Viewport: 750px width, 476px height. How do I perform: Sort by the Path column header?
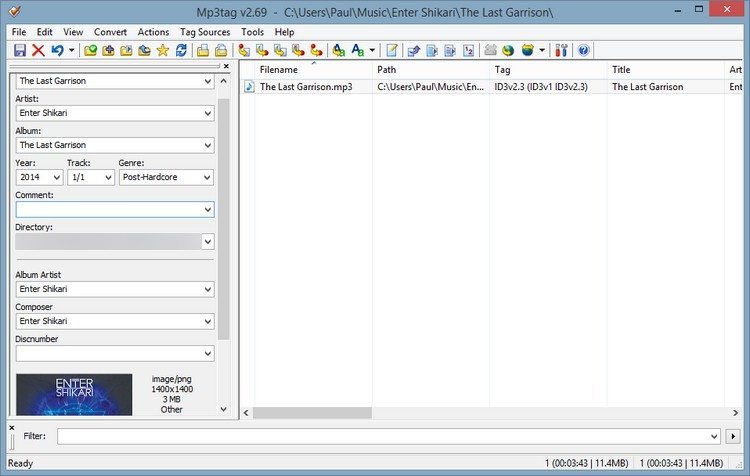click(430, 70)
